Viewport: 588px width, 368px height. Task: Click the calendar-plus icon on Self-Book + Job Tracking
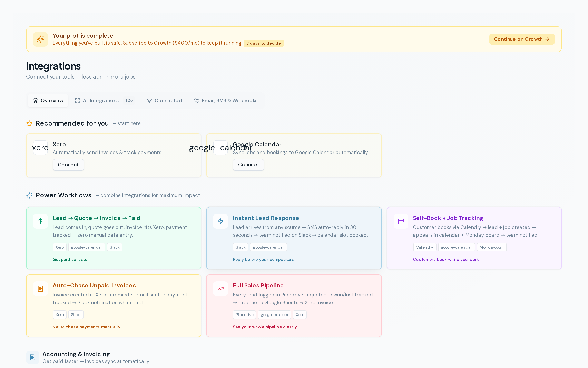pyautogui.click(x=401, y=221)
